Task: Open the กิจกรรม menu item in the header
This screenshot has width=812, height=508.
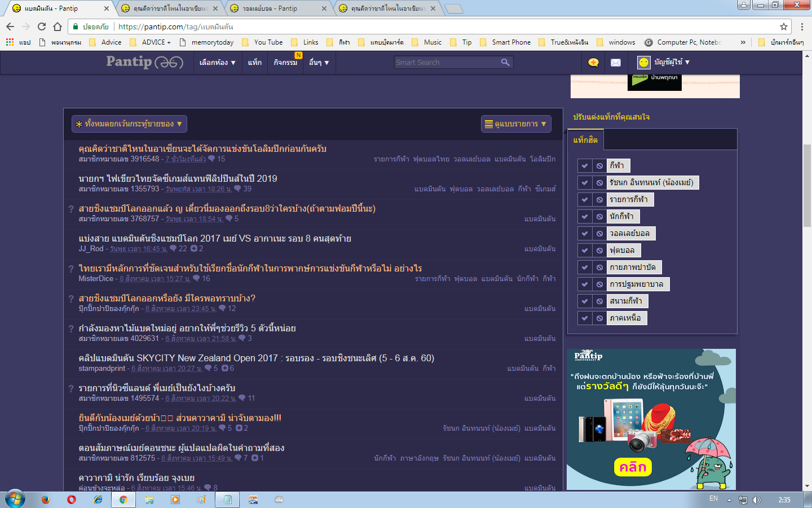Action: [285, 63]
